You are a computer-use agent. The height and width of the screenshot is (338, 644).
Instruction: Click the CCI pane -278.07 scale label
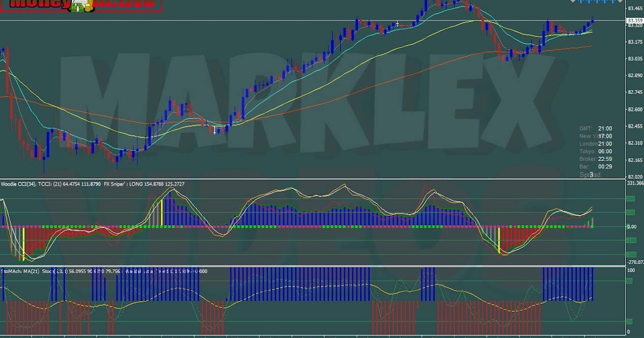635,262
